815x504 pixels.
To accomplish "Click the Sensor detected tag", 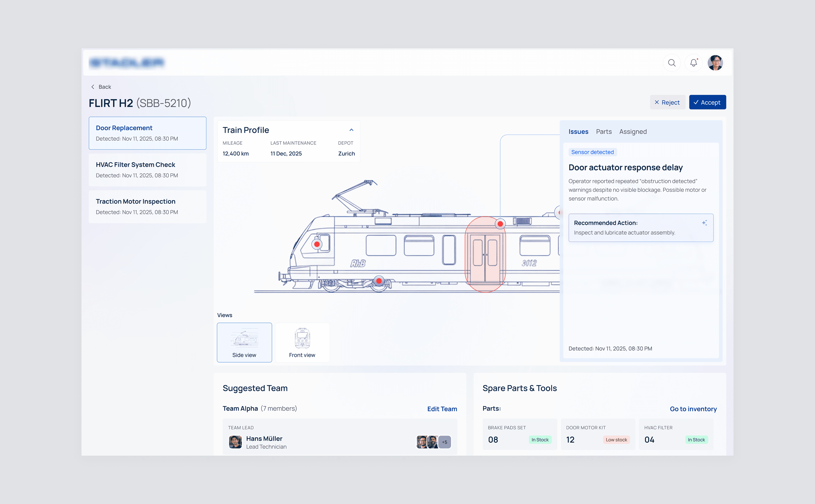I will click(593, 152).
